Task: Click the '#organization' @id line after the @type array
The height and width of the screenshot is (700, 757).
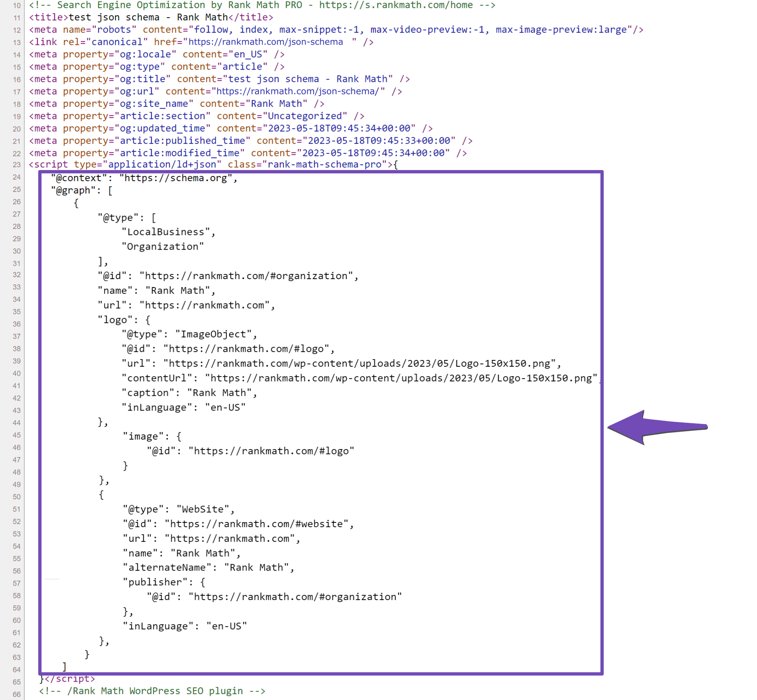Action: (x=228, y=276)
